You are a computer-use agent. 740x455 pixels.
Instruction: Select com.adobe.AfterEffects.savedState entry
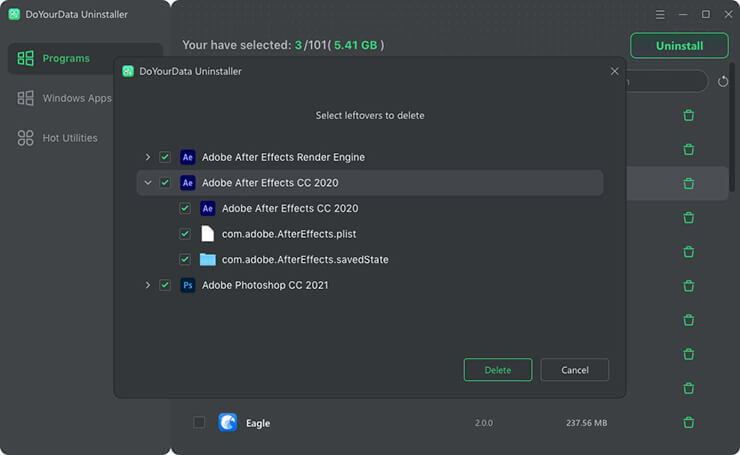pyautogui.click(x=305, y=260)
